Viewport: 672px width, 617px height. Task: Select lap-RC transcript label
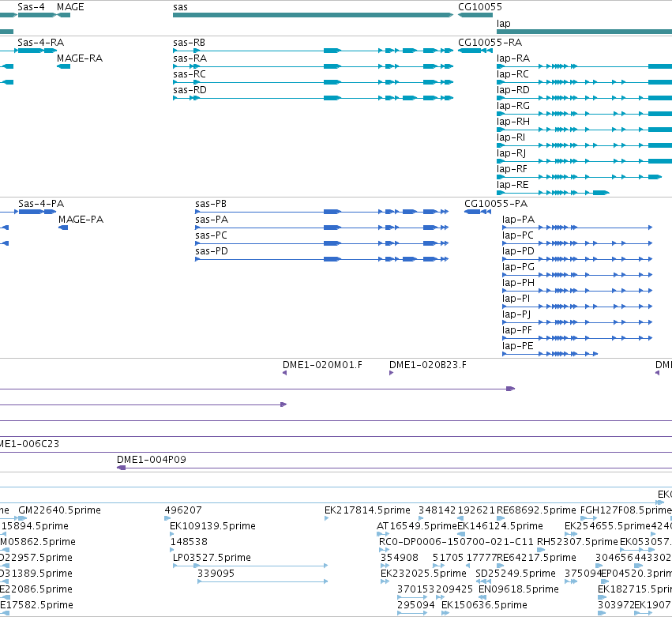click(512, 74)
